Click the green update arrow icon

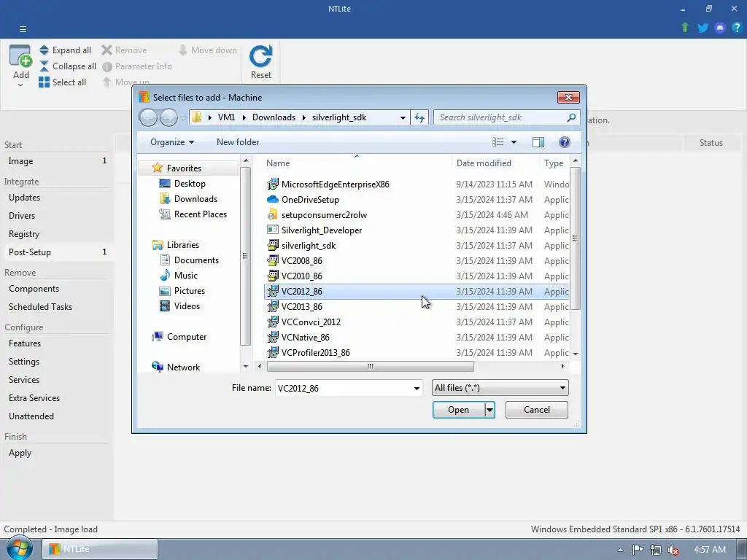[685, 28]
